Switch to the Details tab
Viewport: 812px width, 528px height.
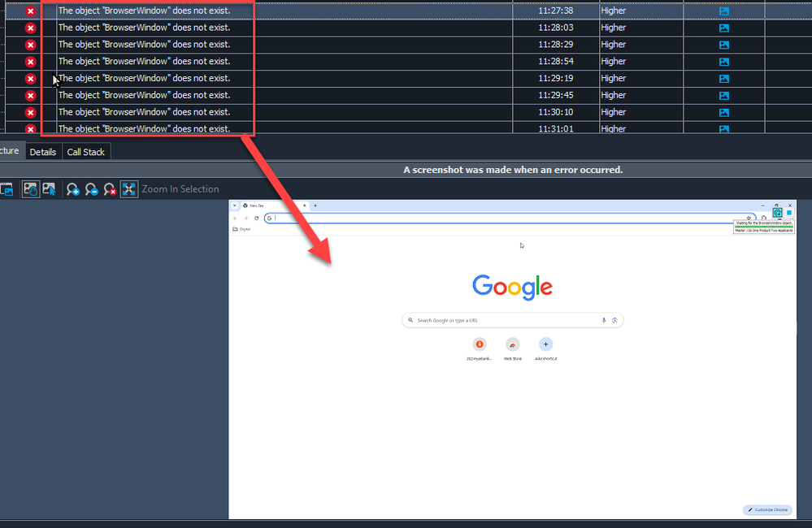pos(43,152)
